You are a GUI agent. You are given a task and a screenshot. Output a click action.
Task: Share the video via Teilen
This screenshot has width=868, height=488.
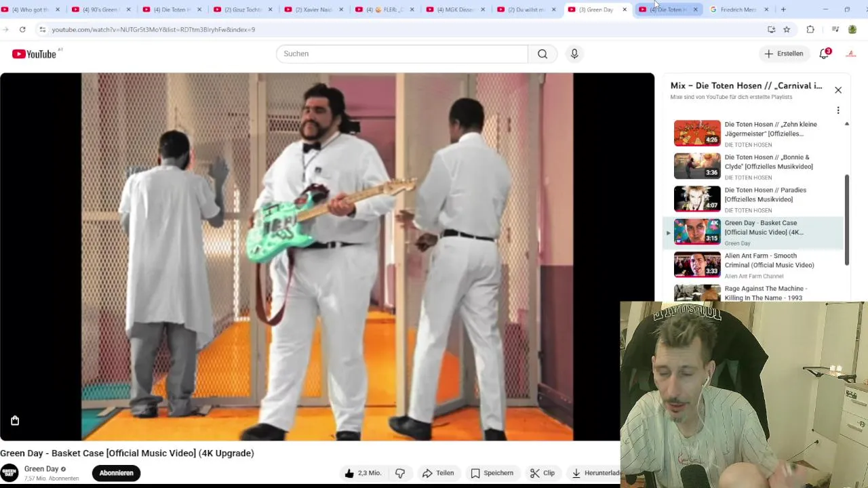tap(438, 473)
